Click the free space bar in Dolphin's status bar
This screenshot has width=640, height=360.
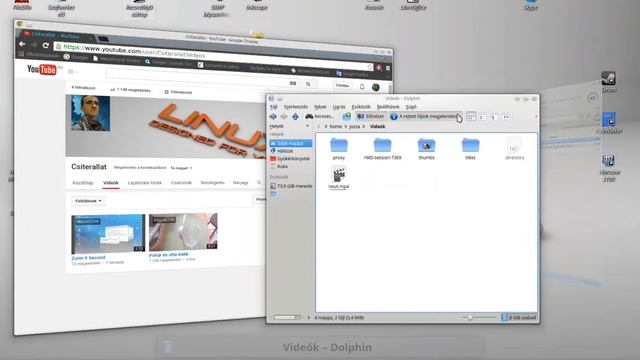click(519, 318)
